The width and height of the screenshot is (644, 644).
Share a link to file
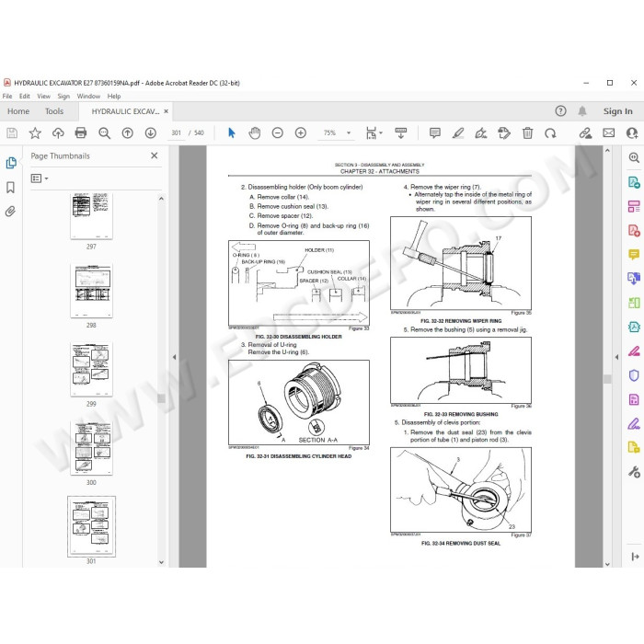(x=585, y=133)
